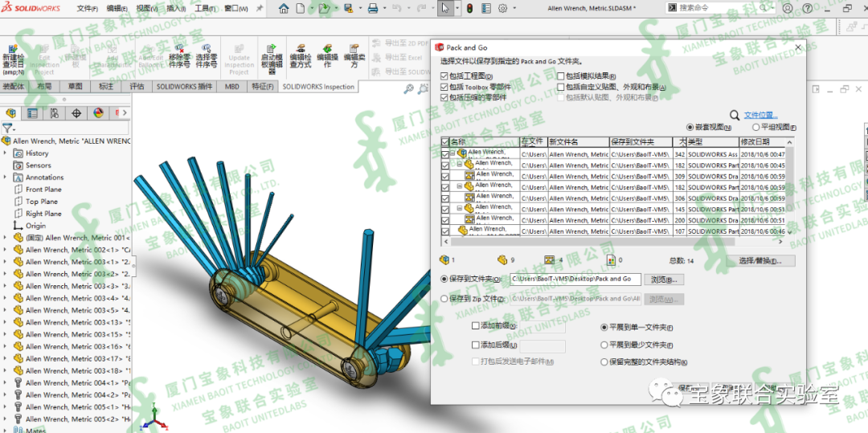This screenshot has width=868, height=433.
Task: Open the ConfigurationManager tab icon
Action: (55, 113)
